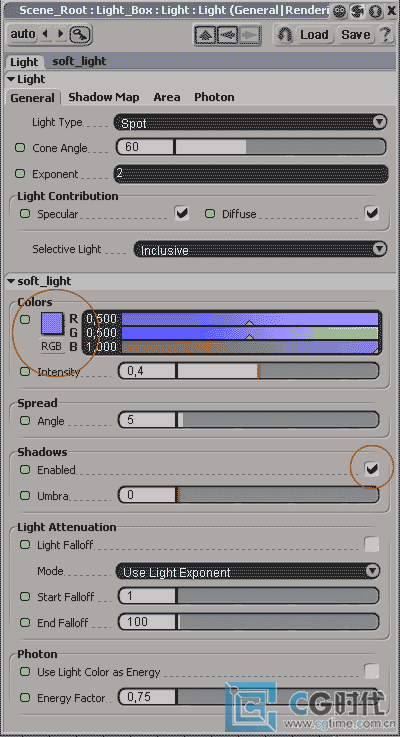Click the green animation dot beside Cone Angle
The width and height of the screenshot is (400, 737).
click(20, 148)
